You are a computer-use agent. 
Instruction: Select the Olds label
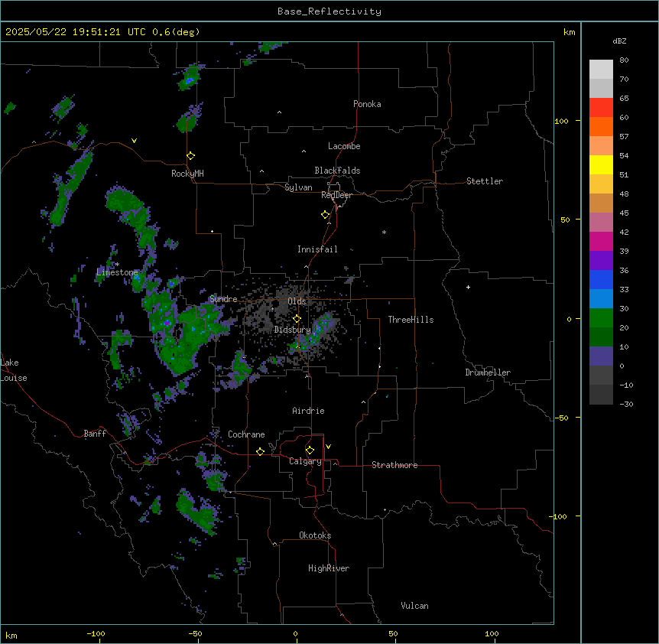(297, 301)
